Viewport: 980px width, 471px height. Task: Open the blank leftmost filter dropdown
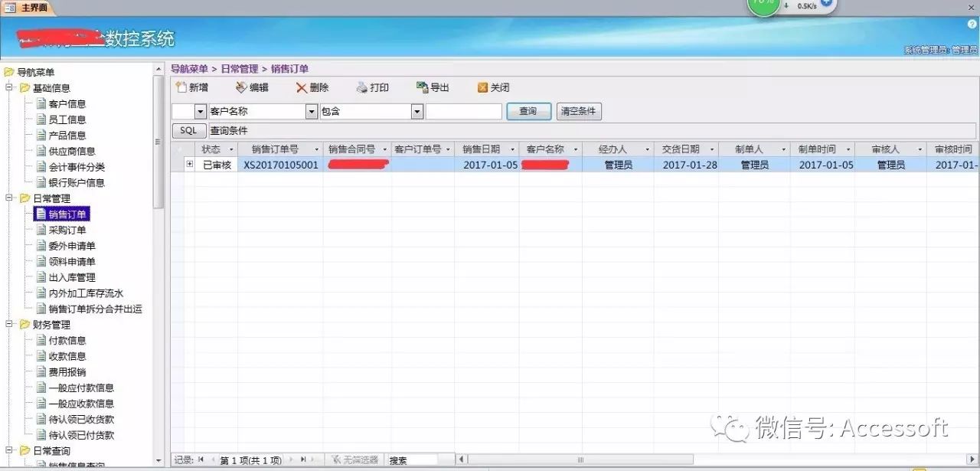[x=201, y=111]
